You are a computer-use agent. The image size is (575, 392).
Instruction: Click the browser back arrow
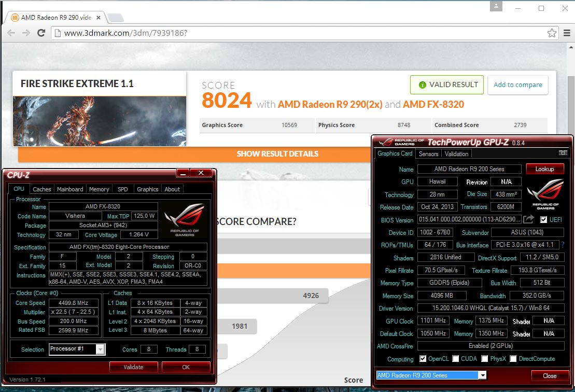pos(11,33)
